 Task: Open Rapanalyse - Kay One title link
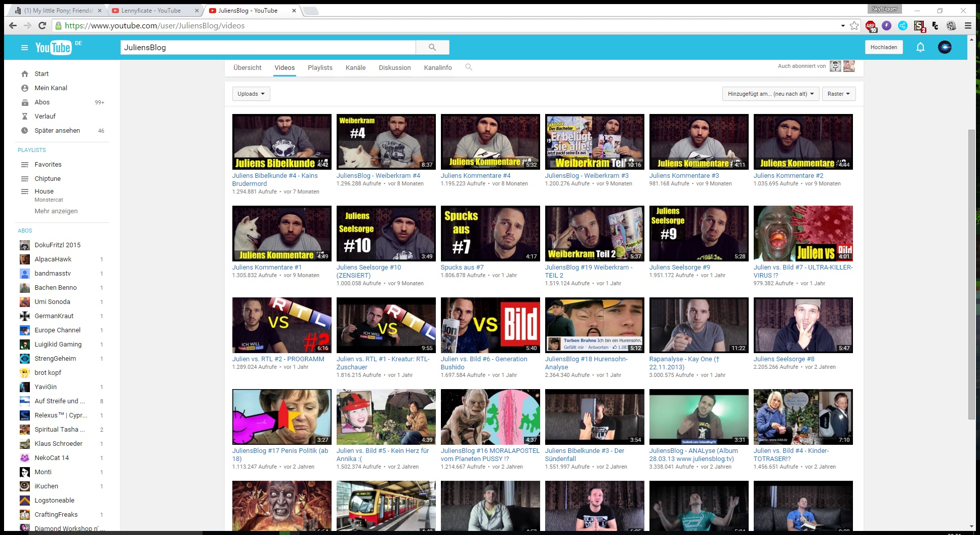click(x=684, y=363)
